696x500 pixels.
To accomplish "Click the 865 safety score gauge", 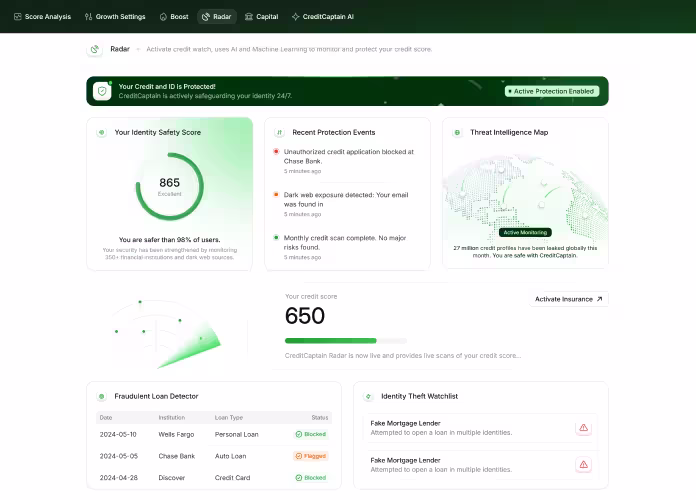I will tap(169, 186).
